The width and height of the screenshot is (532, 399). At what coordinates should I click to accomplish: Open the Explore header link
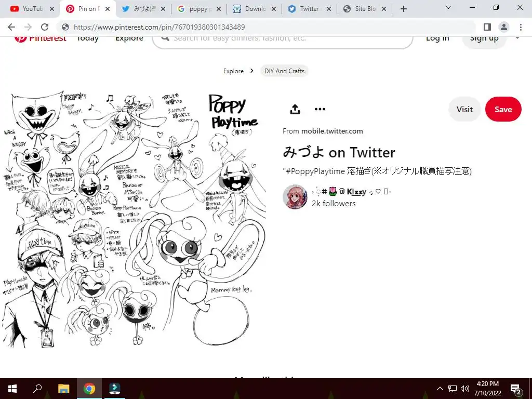(129, 38)
